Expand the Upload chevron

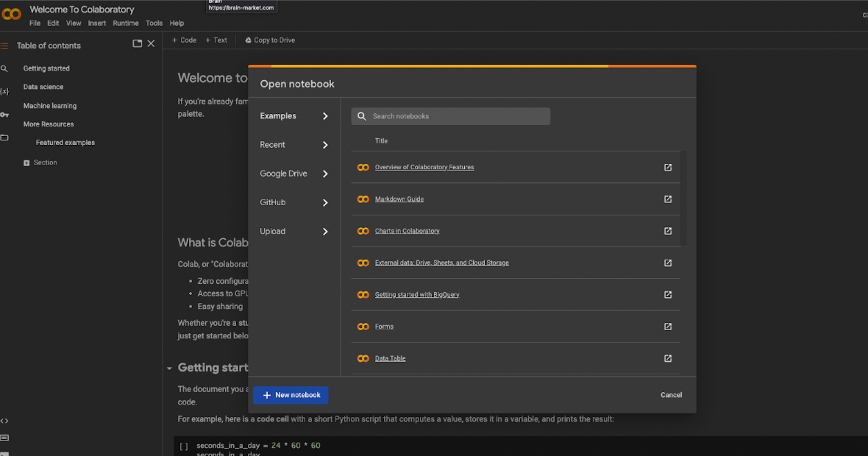(325, 232)
